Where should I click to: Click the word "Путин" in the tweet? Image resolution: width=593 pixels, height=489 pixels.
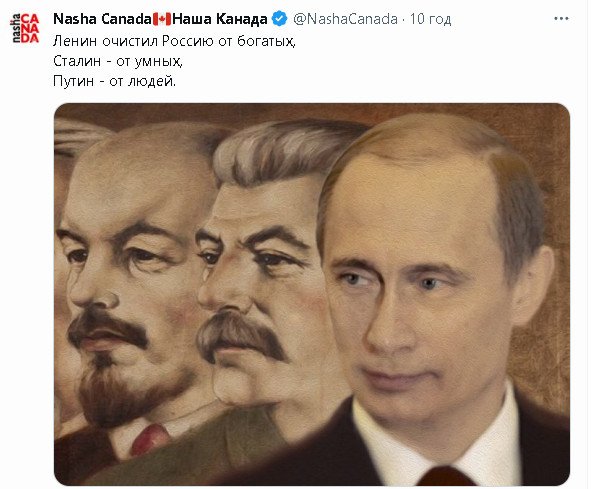tap(73, 81)
